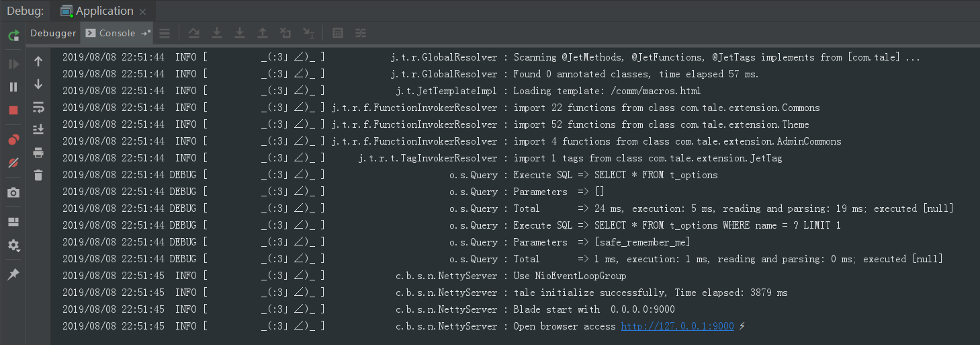Switch to the Debugger tab
Image resolution: width=980 pixels, height=345 pixels.
pos(53,33)
